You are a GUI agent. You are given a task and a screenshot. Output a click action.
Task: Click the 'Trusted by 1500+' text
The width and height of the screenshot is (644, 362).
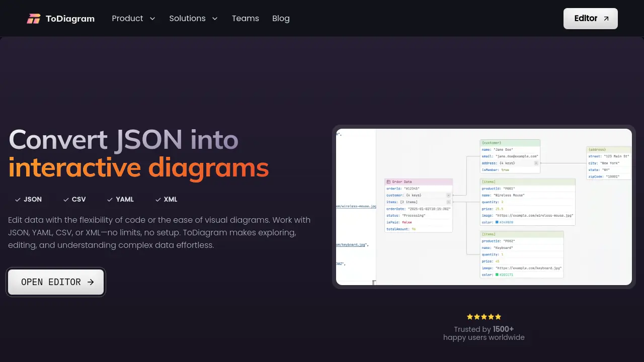pyautogui.click(x=484, y=329)
